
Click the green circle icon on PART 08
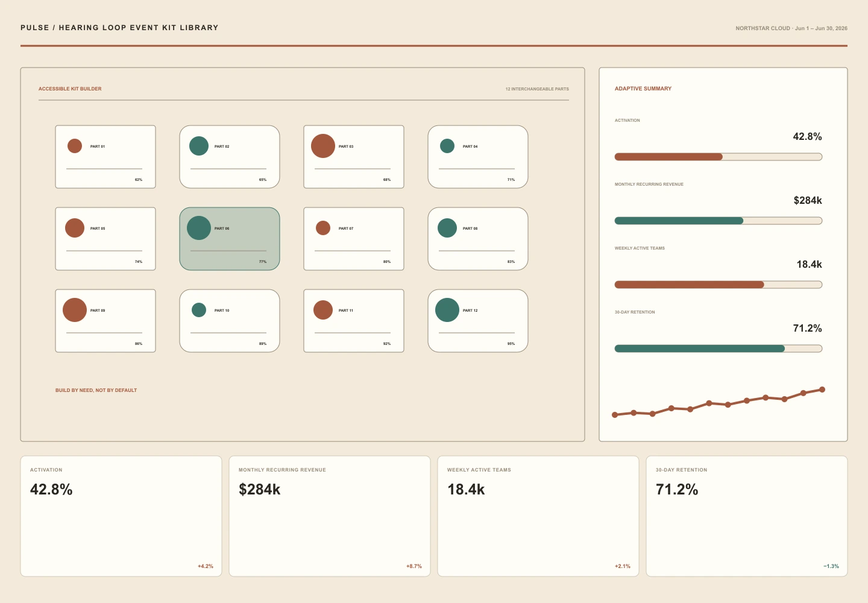click(447, 228)
